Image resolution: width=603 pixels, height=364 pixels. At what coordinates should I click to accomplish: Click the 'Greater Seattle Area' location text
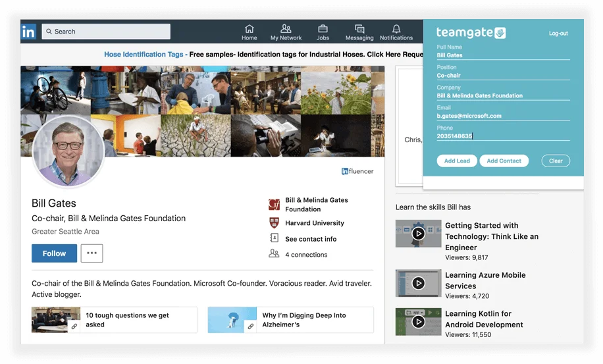(65, 232)
